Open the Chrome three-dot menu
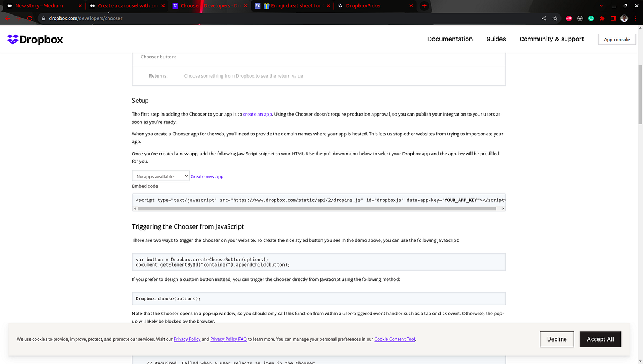643x364 pixels. 636,18
